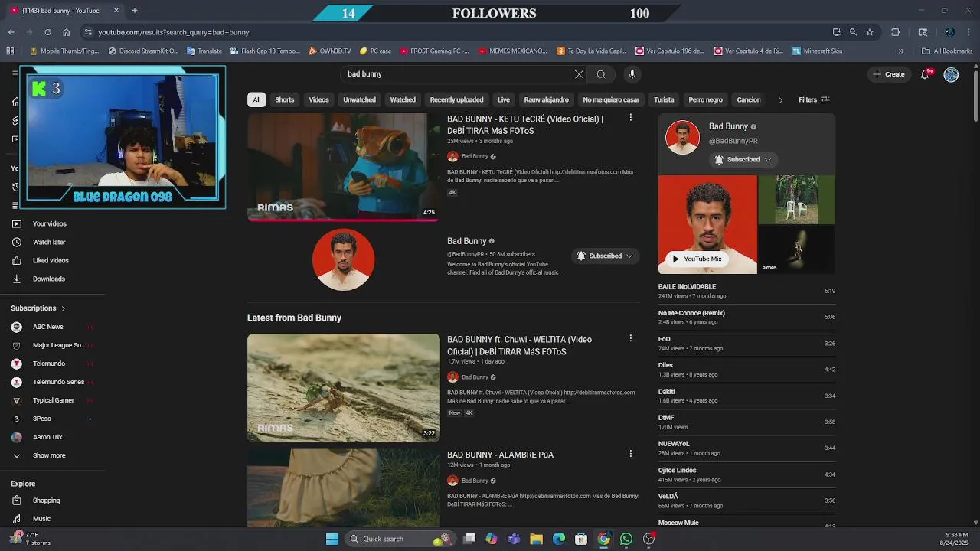The image size is (980, 551).
Task: Open Bad Bunny channel name in right panel
Action: [x=728, y=126]
